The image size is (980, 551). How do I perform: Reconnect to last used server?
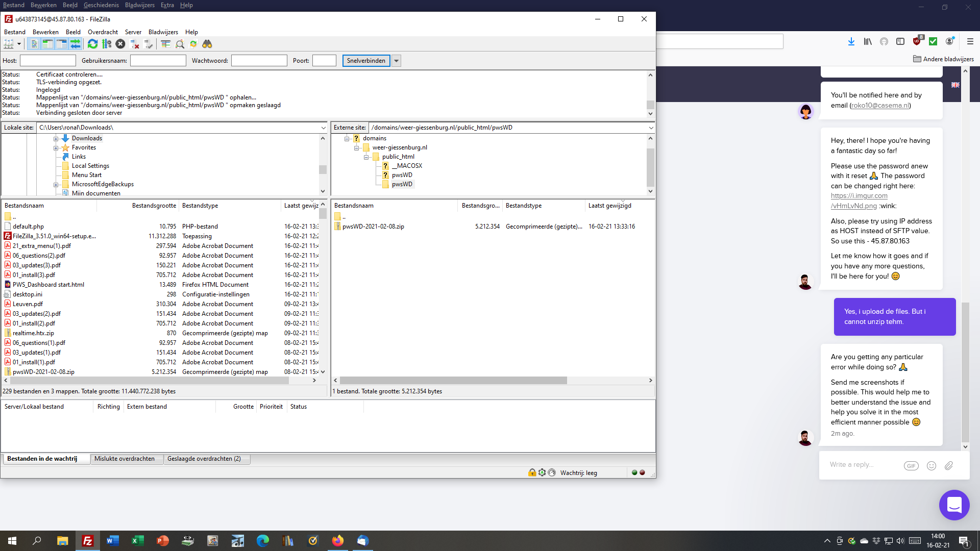[148, 44]
